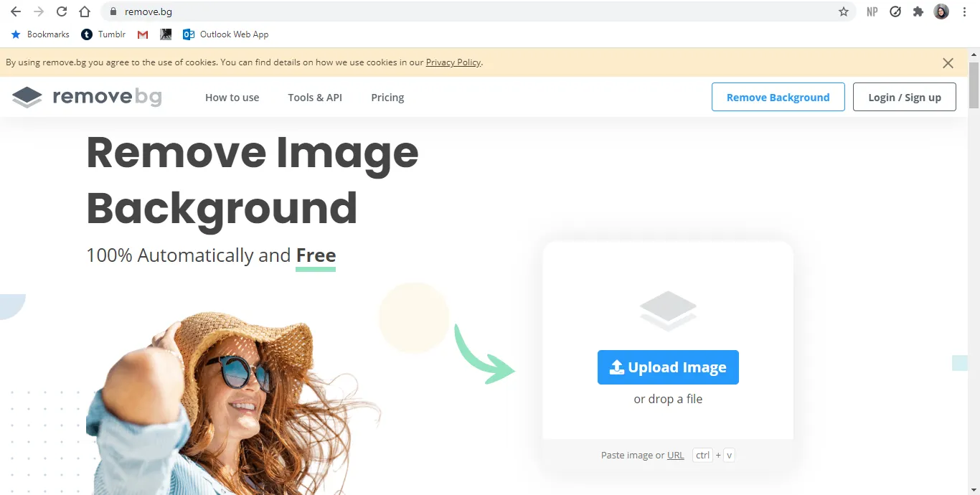Open the How to use menu

(232, 98)
